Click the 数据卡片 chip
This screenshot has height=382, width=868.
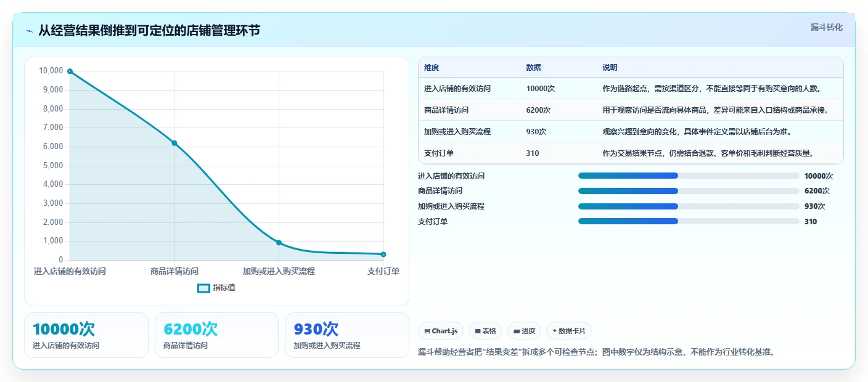569,331
